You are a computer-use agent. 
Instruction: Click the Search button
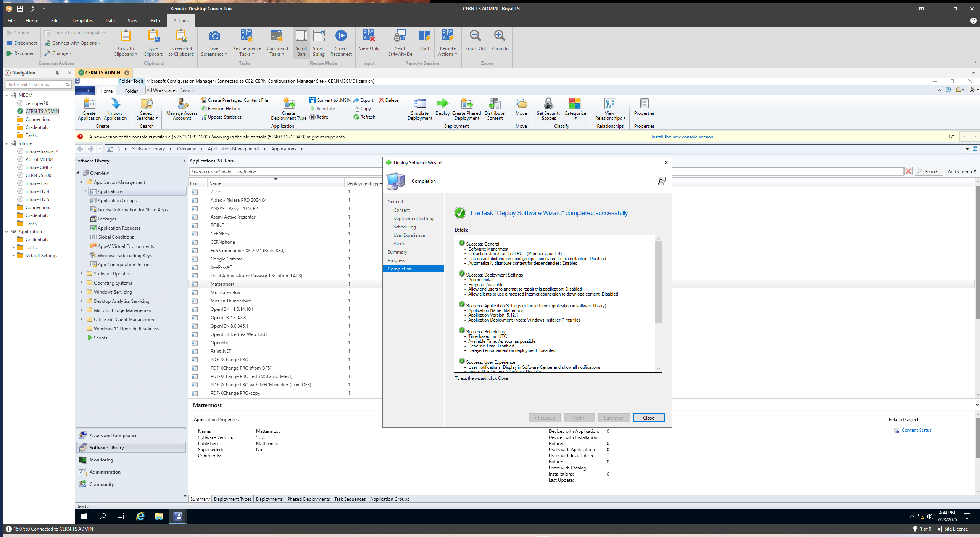tap(929, 172)
